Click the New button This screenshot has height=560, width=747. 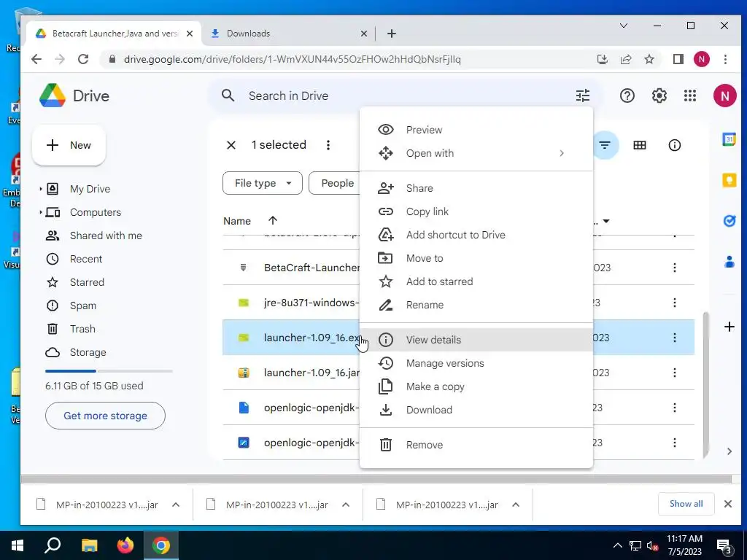(69, 145)
